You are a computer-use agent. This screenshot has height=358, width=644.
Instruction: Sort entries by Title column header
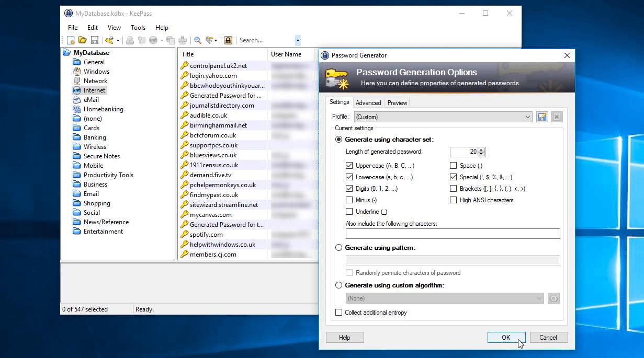(223, 54)
